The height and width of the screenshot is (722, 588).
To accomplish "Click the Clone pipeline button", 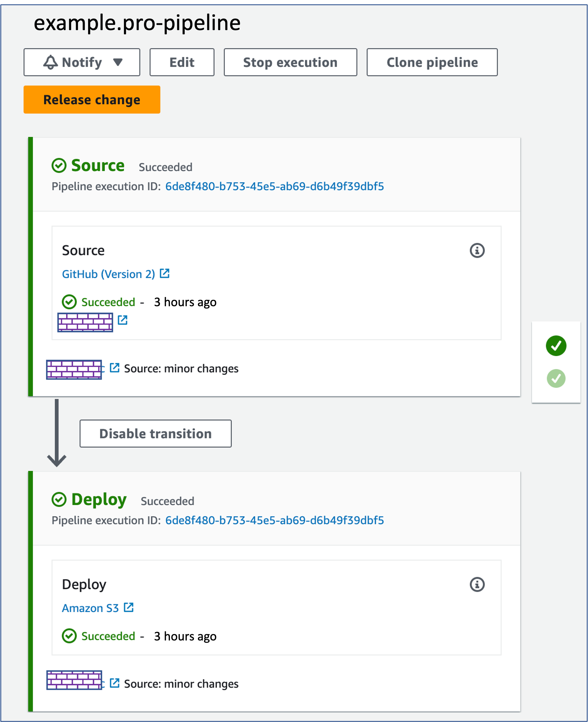I will [x=432, y=62].
